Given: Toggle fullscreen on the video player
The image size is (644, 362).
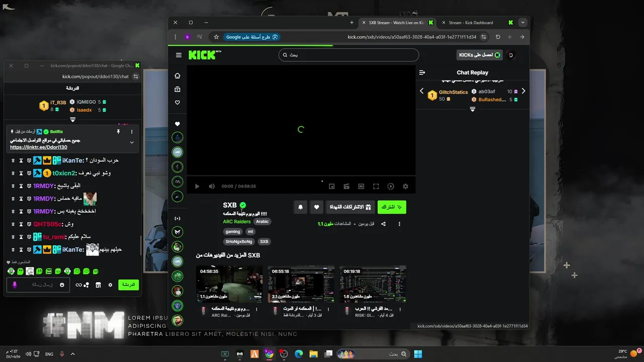Looking at the screenshot, I should pyautogui.click(x=376, y=187).
